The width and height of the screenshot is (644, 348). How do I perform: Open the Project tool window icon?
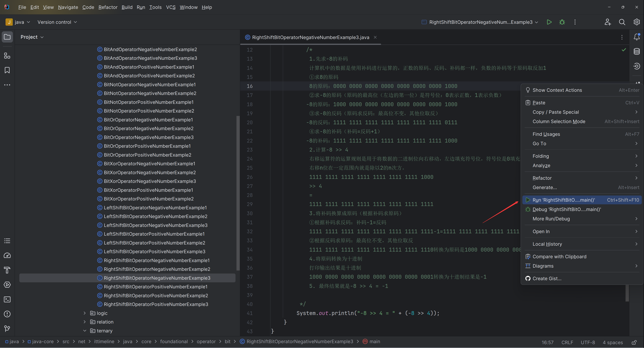[7, 37]
